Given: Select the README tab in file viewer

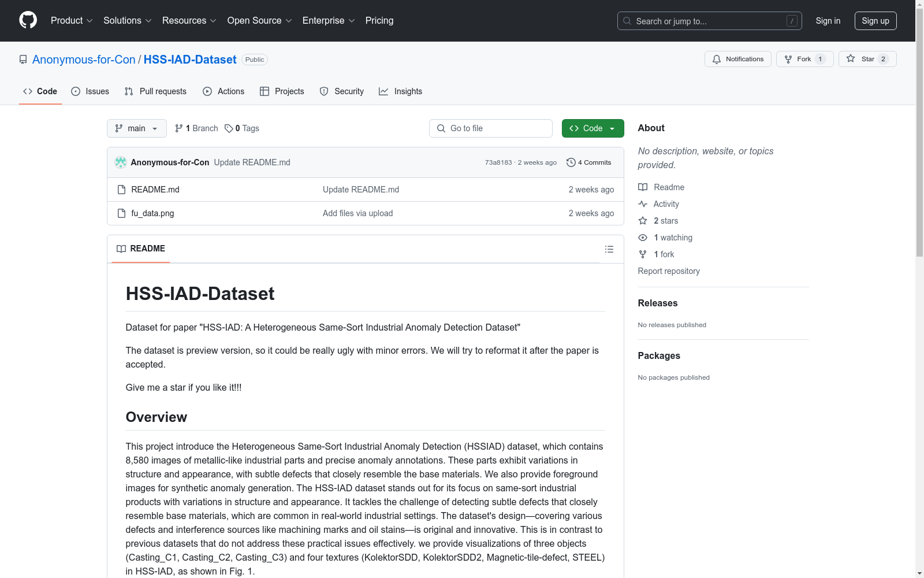Looking at the screenshot, I should 141,249.
